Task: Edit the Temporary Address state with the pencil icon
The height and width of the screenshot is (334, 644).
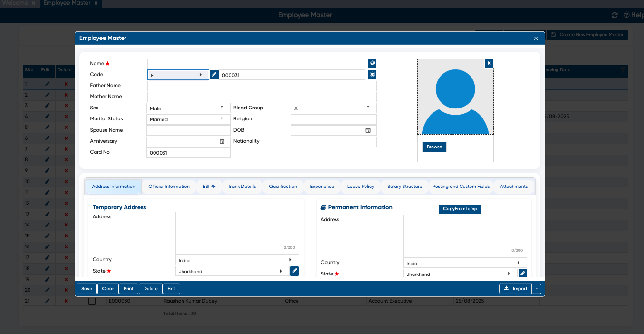Action: click(x=295, y=271)
